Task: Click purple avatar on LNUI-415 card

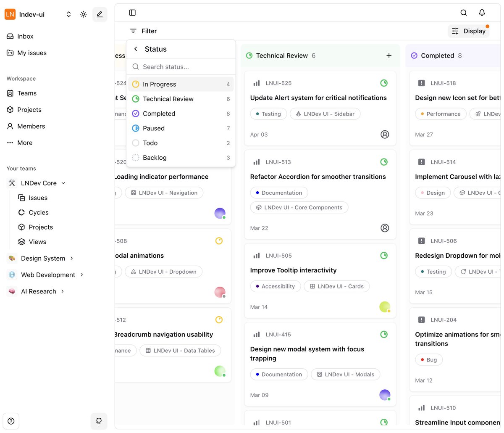Action: [385, 395]
